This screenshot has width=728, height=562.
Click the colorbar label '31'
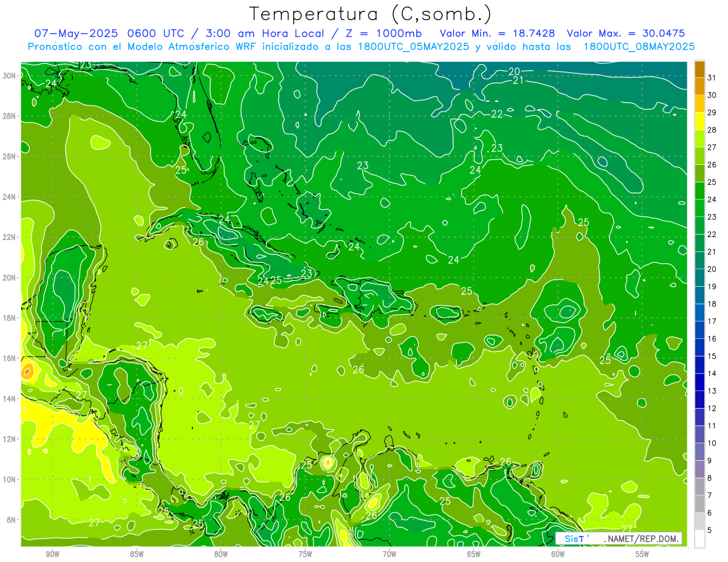(x=712, y=78)
